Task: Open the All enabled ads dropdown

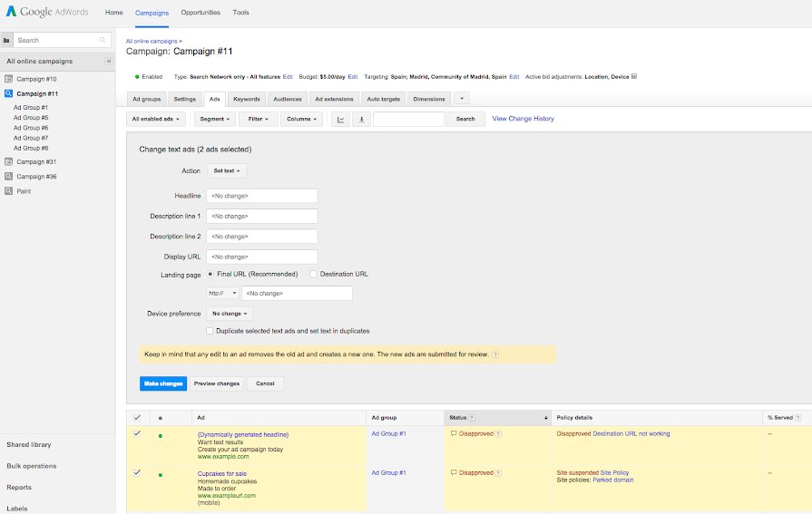Action: 156,119
